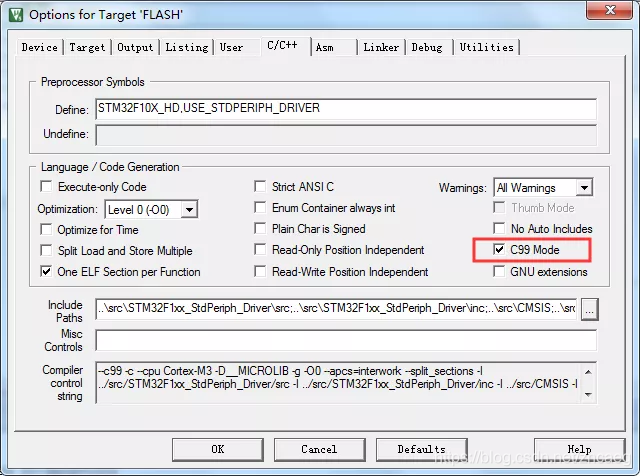Click the Misc Controls field
This screenshot has height=476, width=640.
(x=346, y=340)
